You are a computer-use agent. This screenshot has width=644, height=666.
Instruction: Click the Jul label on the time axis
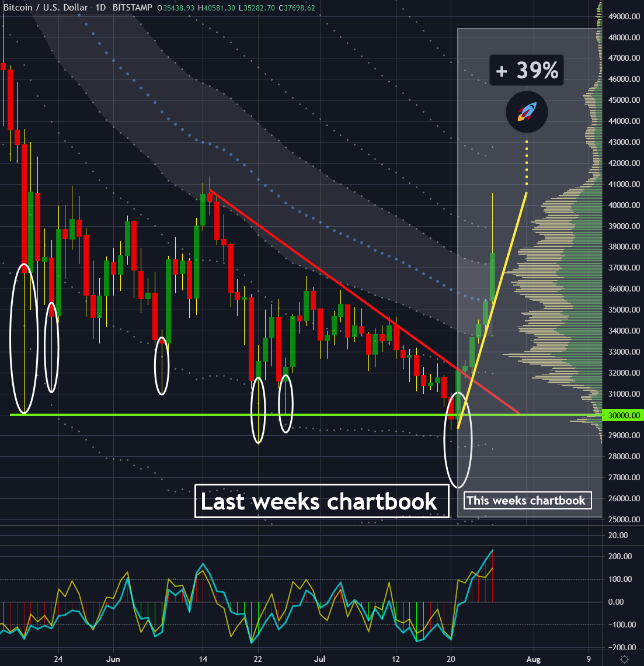click(319, 658)
